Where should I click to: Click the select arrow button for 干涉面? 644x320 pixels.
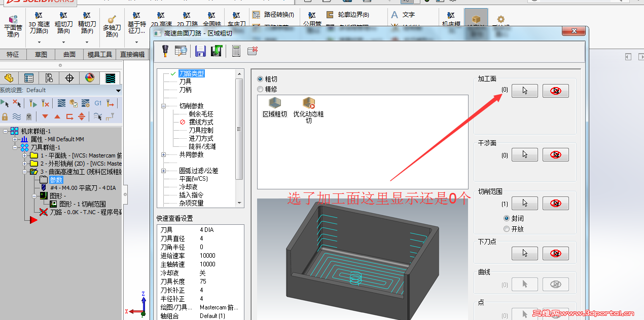(524, 154)
